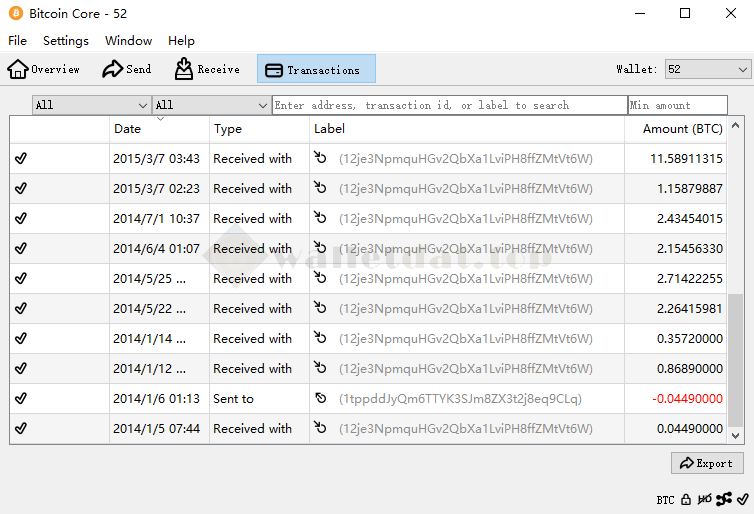Viewport: 754px width, 514px height.
Task: Click the address search input field
Action: [x=449, y=105]
